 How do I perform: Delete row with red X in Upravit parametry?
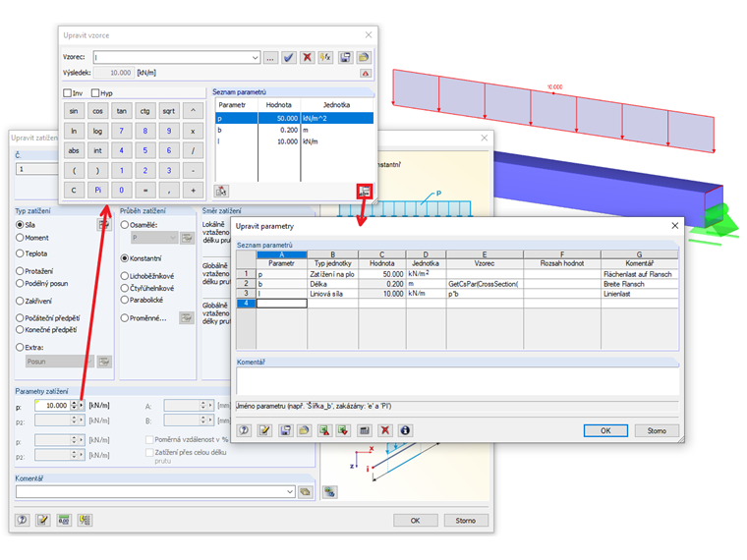tap(385, 430)
